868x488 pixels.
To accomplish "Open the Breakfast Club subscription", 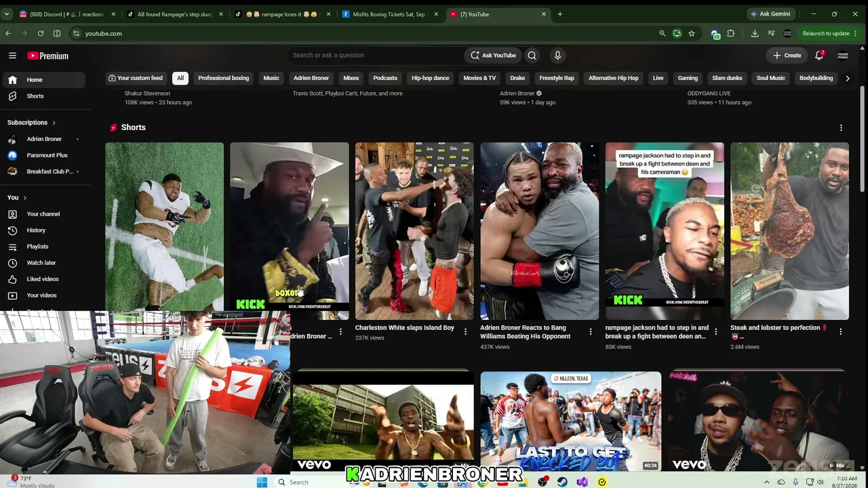I will [x=44, y=171].
